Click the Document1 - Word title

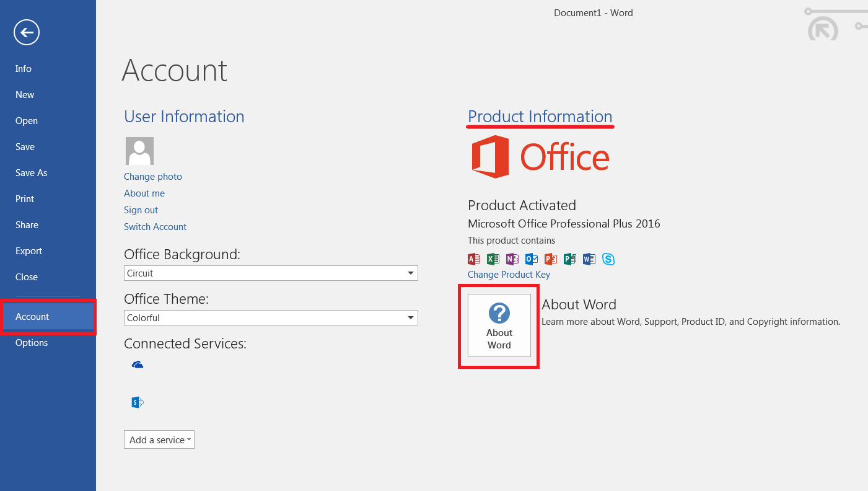(x=594, y=12)
